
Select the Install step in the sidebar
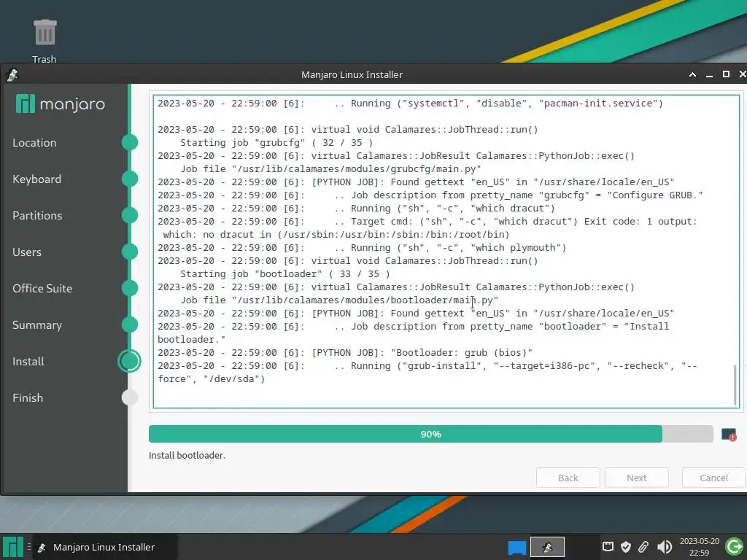(28, 362)
